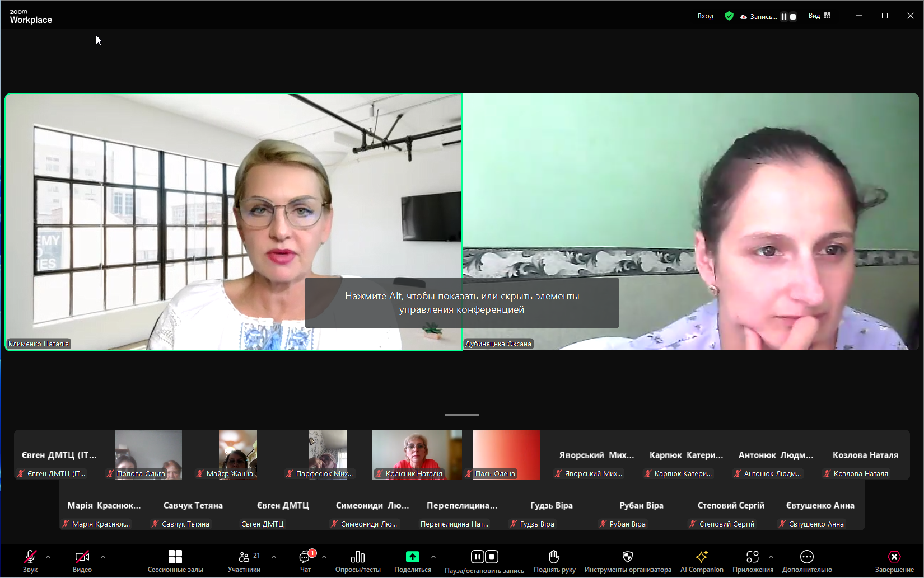The width and height of the screenshot is (924, 578).
Task: Open AI Companion sparkle icon
Action: pyautogui.click(x=701, y=557)
